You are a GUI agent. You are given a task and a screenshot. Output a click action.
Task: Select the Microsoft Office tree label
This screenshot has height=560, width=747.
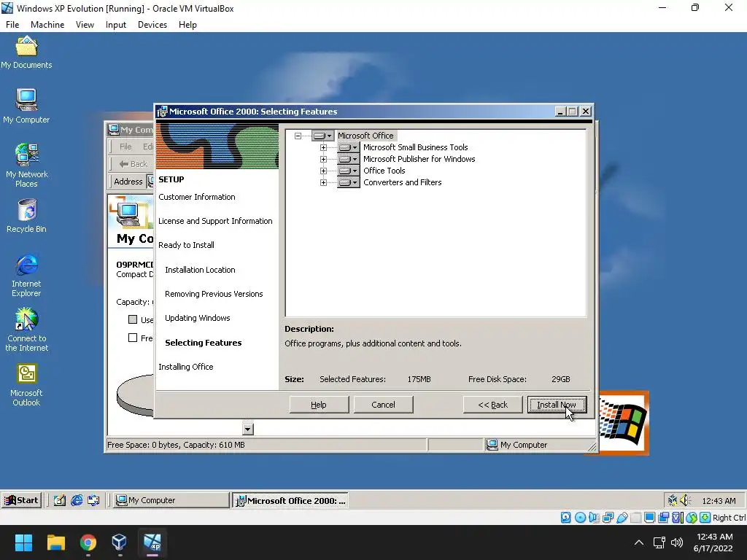tap(366, 136)
